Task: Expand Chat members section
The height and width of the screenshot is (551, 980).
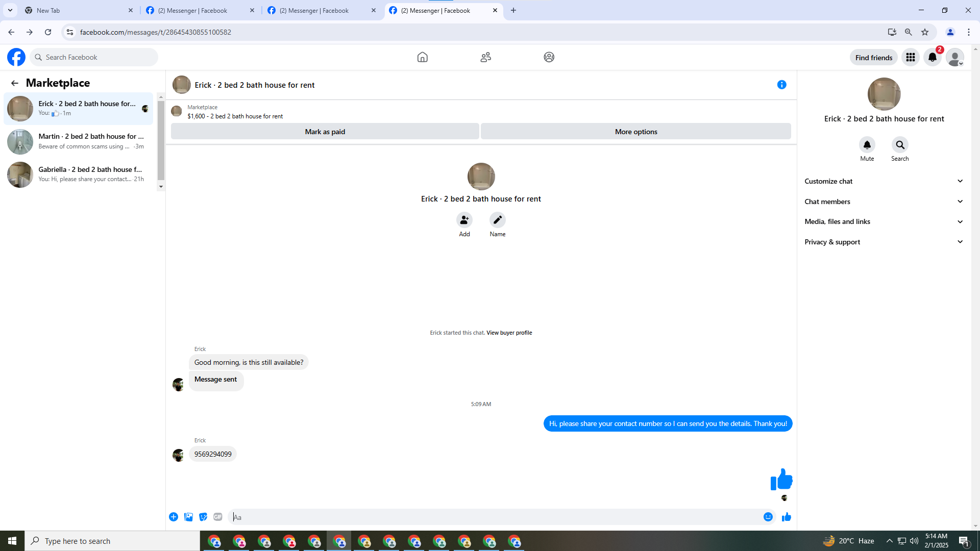Action: 884,202
